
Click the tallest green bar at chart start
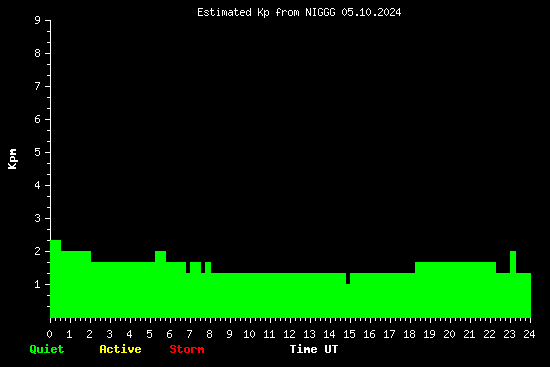click(55, 279)
